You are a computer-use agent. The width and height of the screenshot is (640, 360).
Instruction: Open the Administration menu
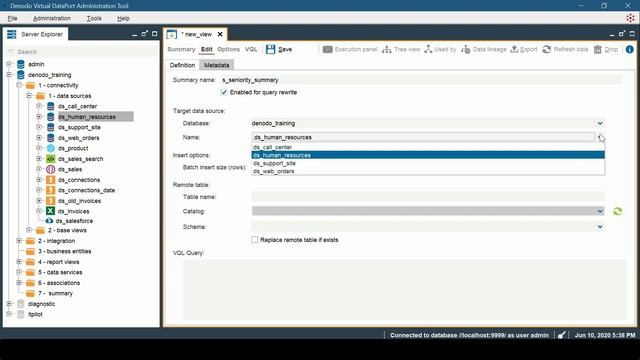(52, 18)
